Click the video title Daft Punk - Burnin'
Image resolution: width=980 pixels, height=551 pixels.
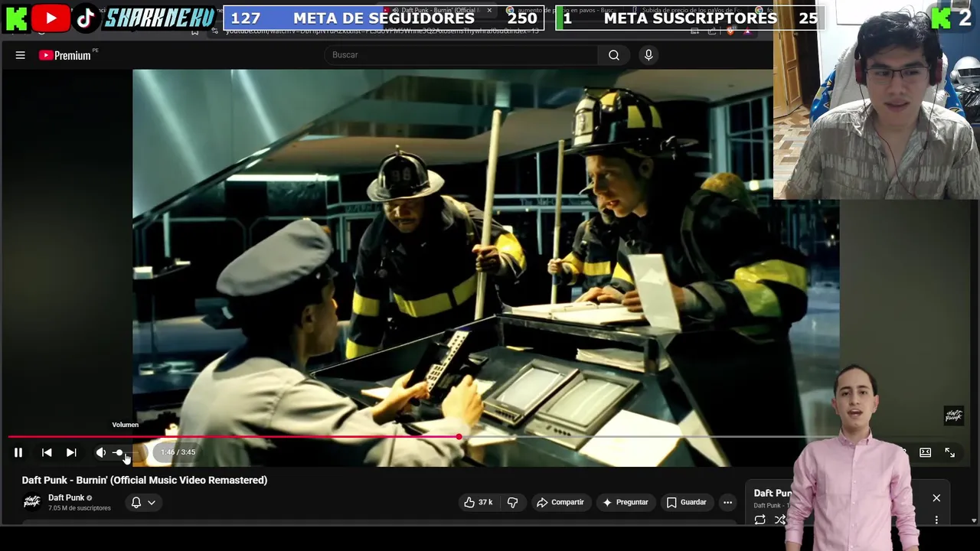tap(145, 480)
